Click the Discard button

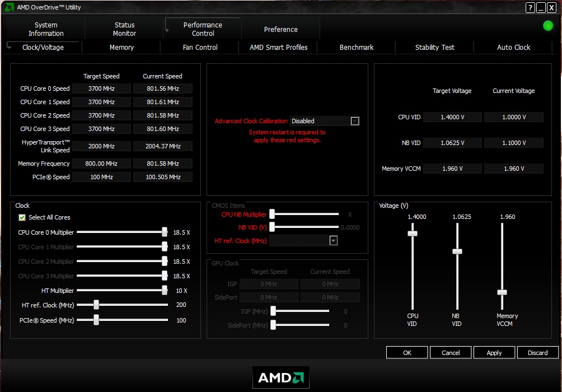(x=537, y=353)
